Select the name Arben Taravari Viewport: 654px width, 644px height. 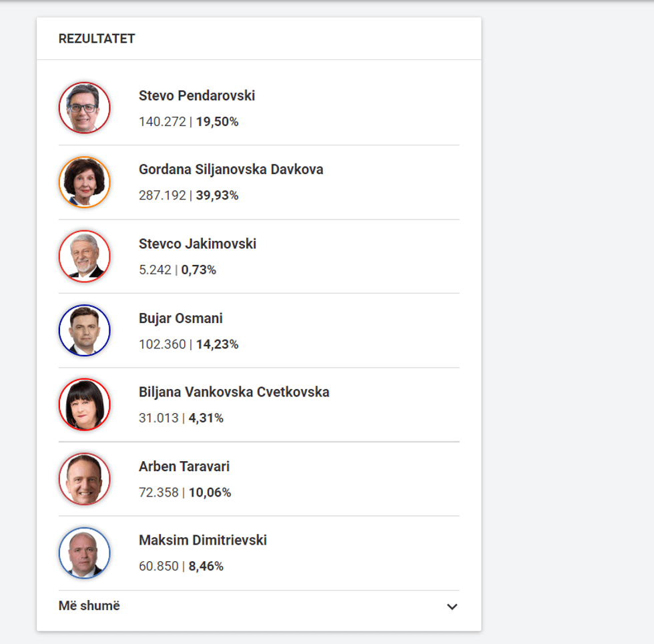[x=184, y=466]
